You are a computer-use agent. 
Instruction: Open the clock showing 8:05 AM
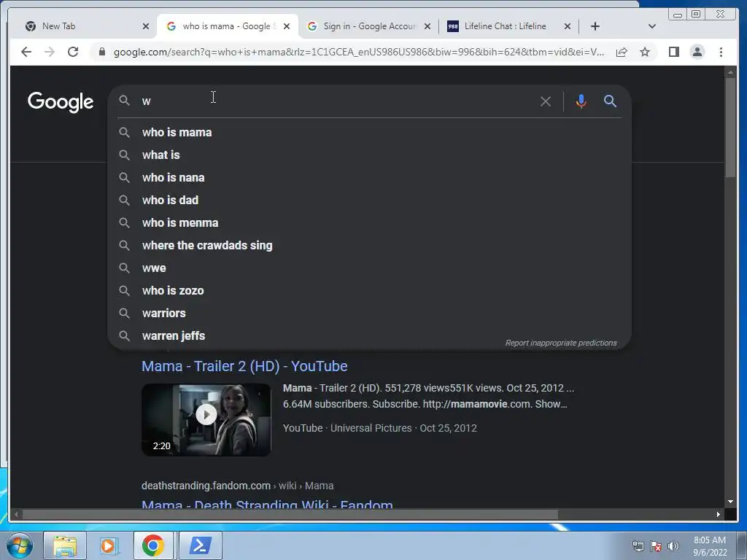[x=710, y=546]
